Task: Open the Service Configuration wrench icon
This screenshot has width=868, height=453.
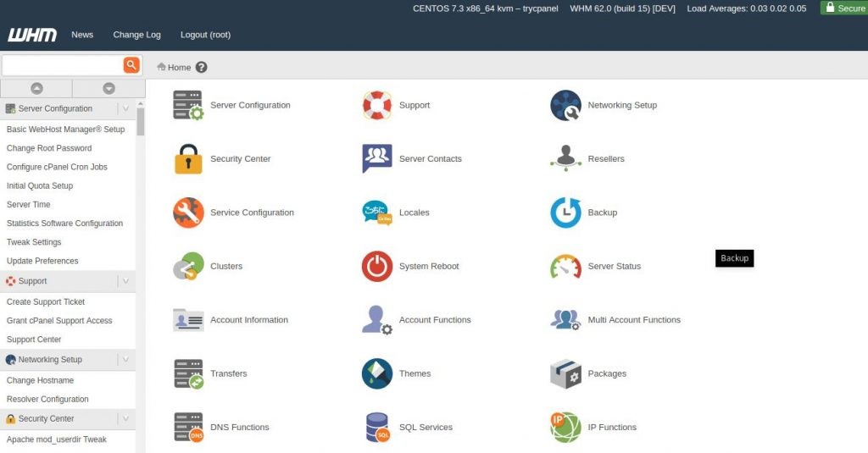Action: coord(188,213)
